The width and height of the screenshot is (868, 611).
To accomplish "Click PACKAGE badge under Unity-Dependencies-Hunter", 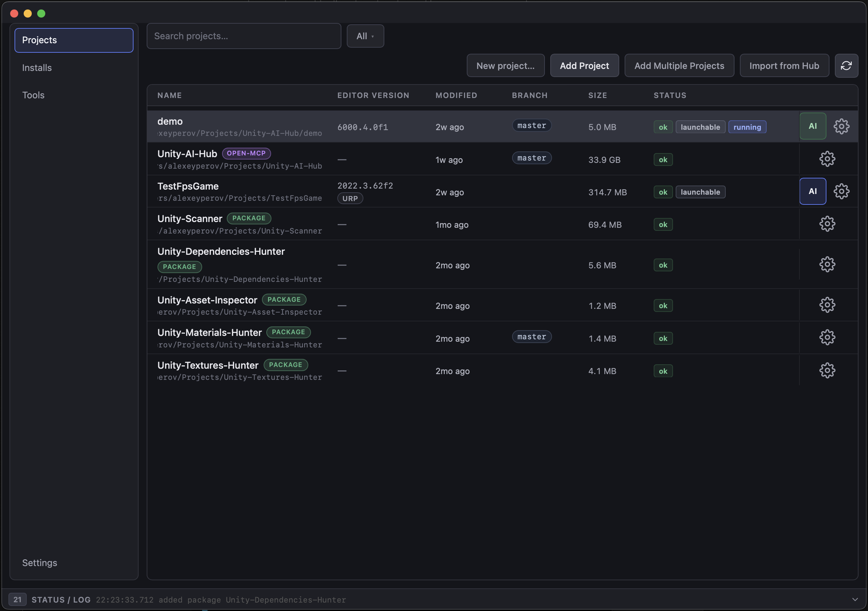I will 179,267.
